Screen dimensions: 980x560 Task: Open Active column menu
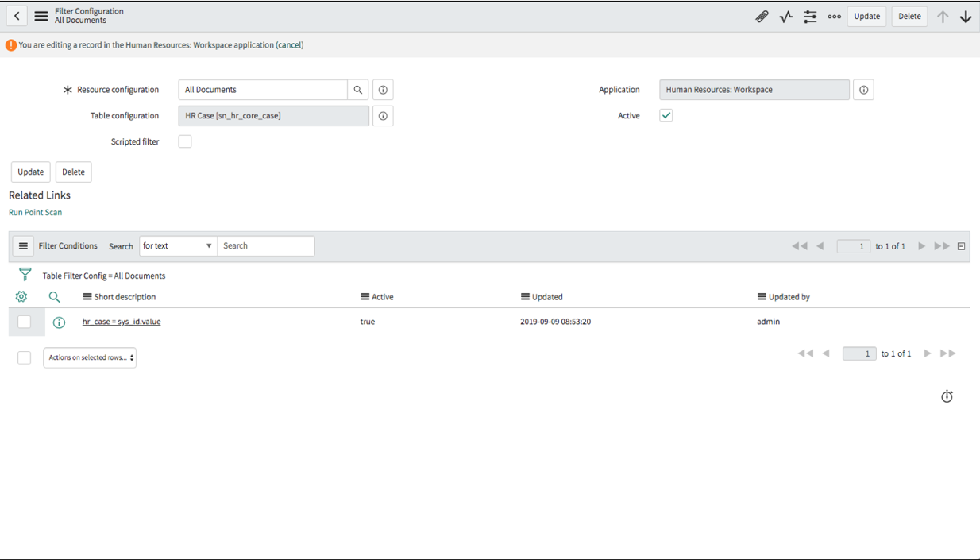365,297
